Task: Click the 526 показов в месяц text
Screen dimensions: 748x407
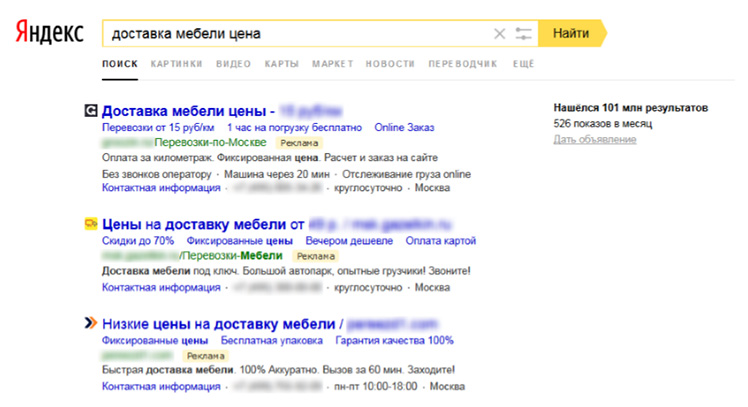Action: click(x=603, y=124)
